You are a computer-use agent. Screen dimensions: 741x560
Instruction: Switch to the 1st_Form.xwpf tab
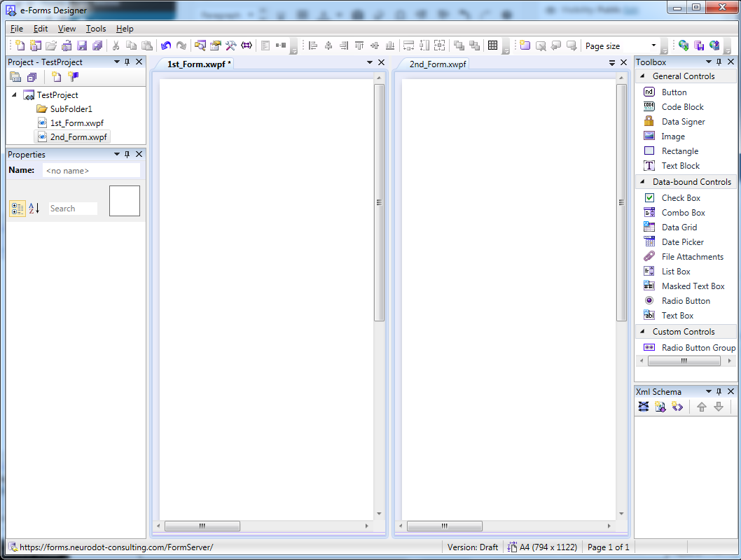click(x=198, y=64)
